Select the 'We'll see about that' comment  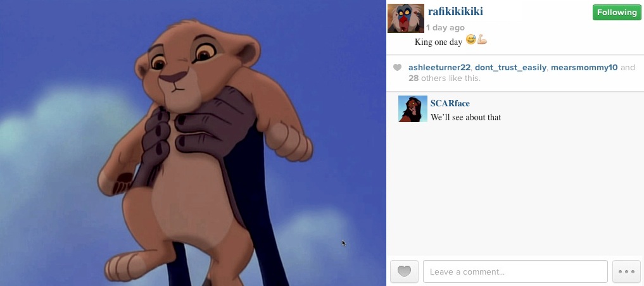(466, 117)
